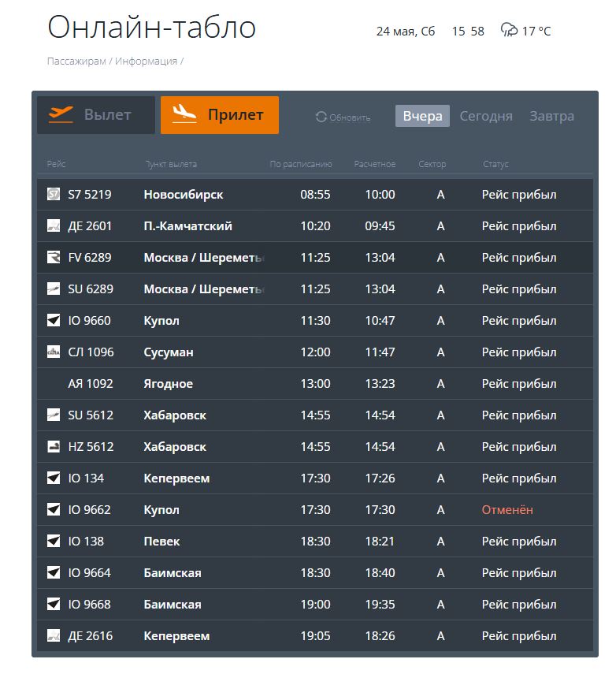Click Рейс прибыл status for IO 9664

pyautogui.click(x=519, y=573)
